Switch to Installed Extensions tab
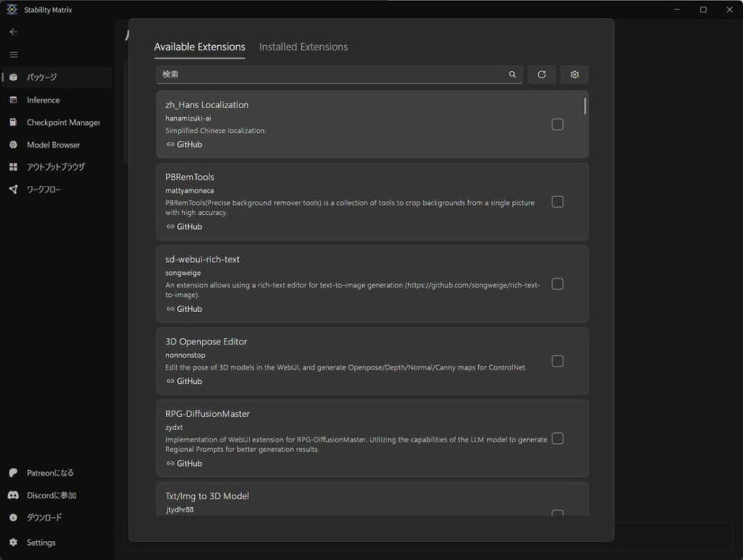The image size is (743, 560). click(303, 47)
